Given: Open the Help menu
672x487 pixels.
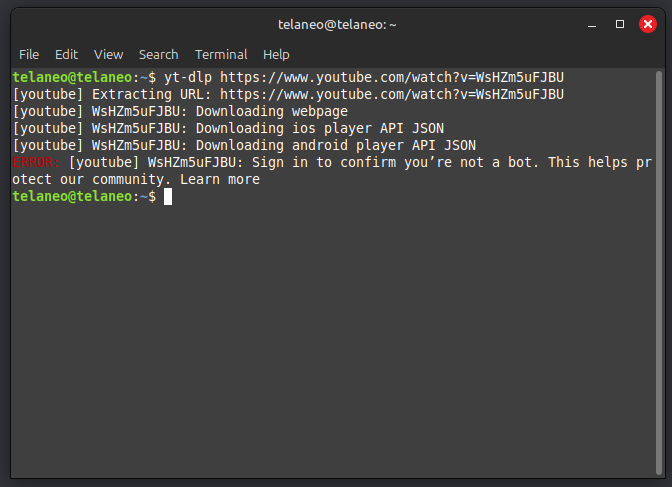Looking at the screenshot, I should click(276, 54).
